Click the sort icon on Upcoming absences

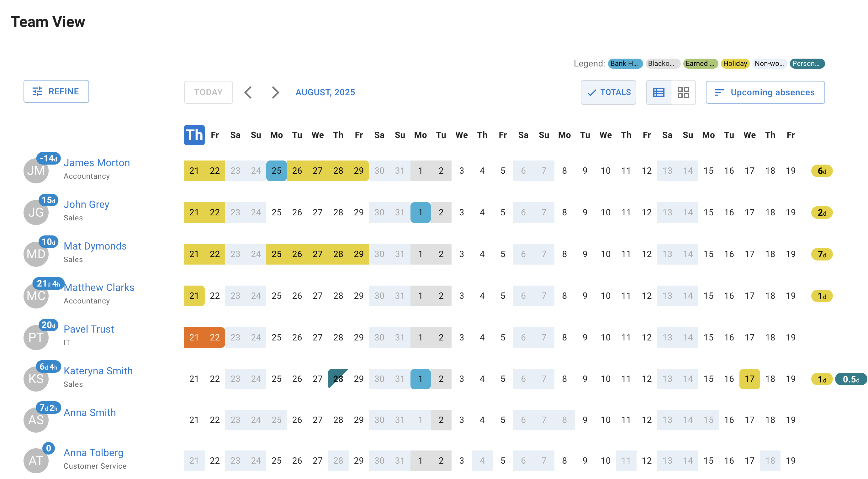720,92
